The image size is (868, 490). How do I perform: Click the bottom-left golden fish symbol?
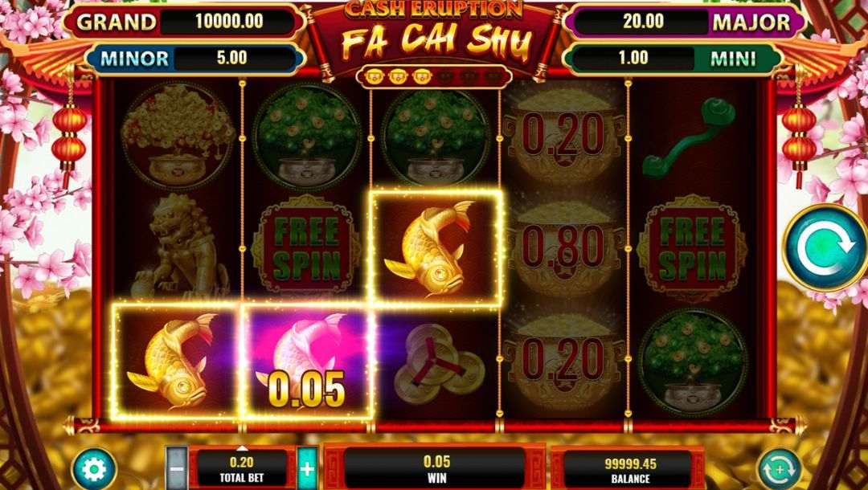click(177, 361)
